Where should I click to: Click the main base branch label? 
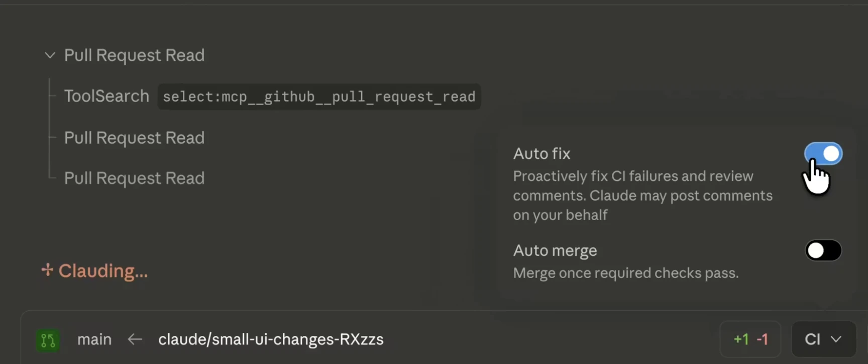coord(94,339)
